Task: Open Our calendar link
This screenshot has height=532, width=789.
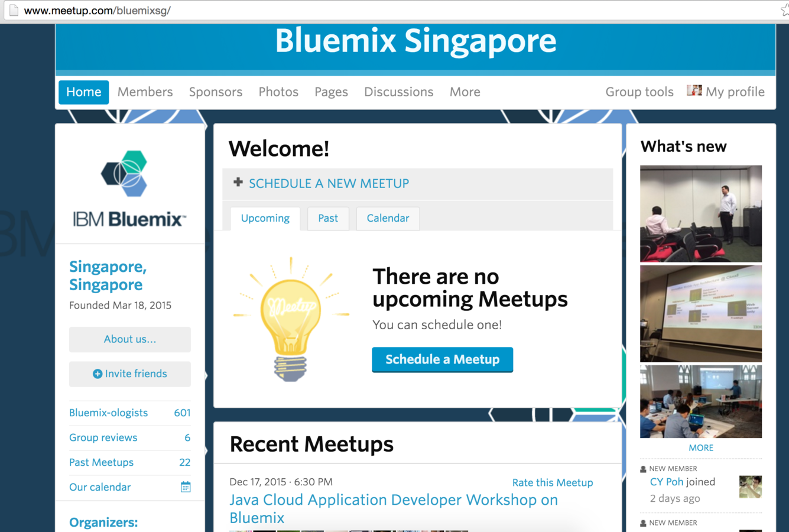Action: [100, 487]
